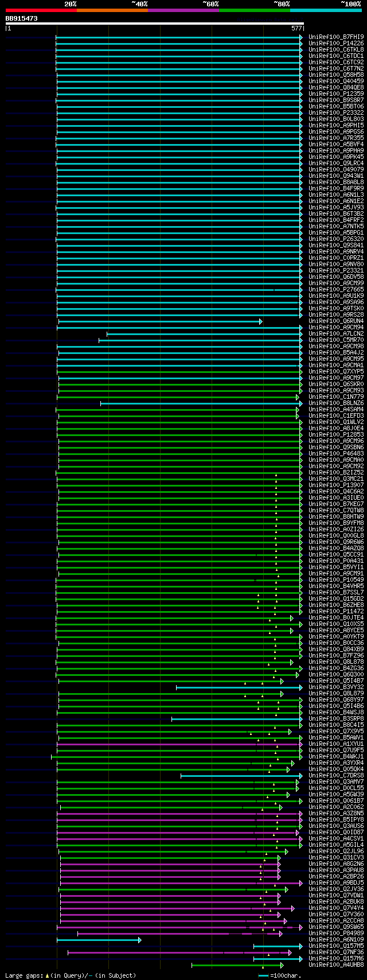Click the white query sequence bar
The height and width of the screenshot is (980, 367).
click(x=154, y=24)
